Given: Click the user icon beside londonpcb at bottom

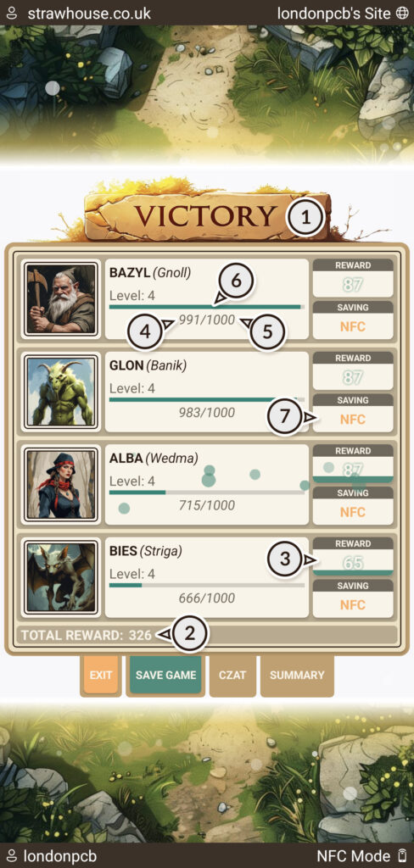Looking at the screenshot, I should tap(11, 854).
